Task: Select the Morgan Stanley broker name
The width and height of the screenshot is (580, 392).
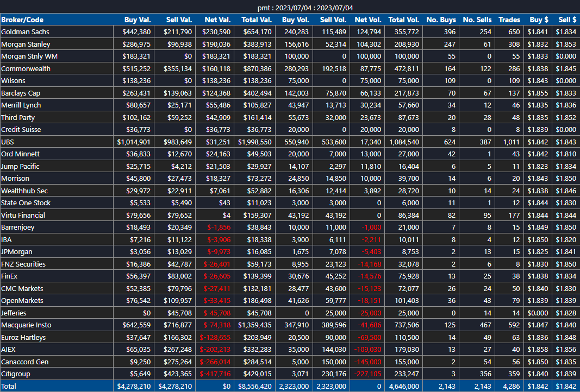Action: pos(26,45)
